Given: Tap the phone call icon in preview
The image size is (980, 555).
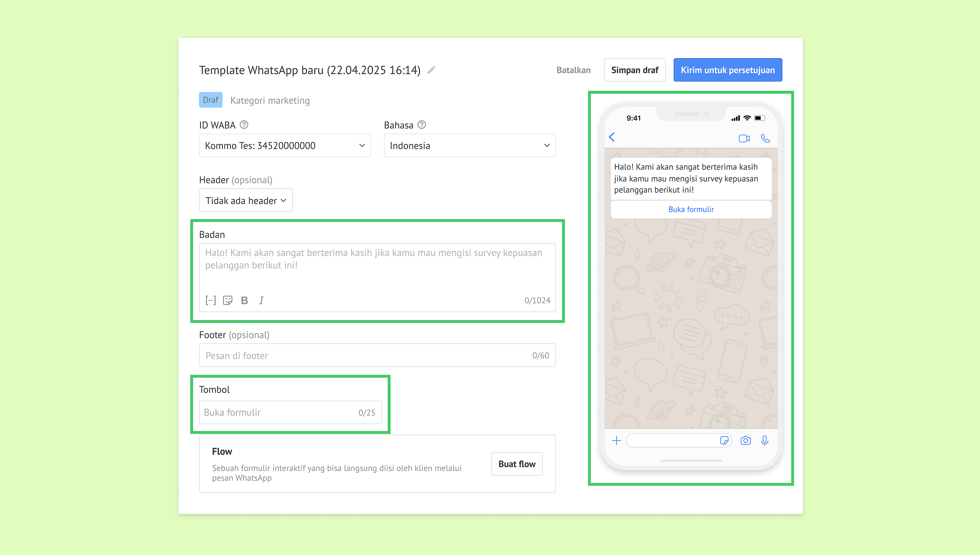Looking at the screenshot, I should pos(765,138).
